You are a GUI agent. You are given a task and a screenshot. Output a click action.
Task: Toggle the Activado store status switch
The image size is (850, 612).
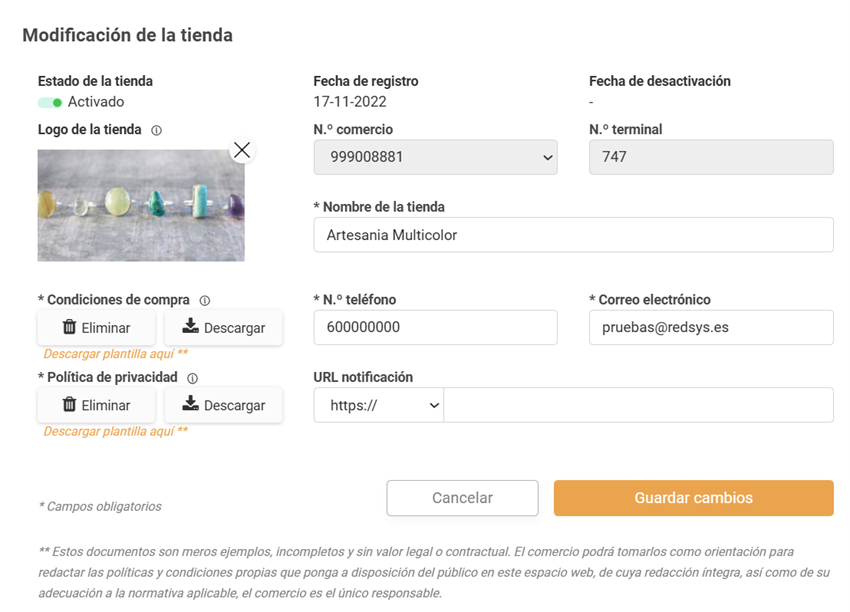50,102
